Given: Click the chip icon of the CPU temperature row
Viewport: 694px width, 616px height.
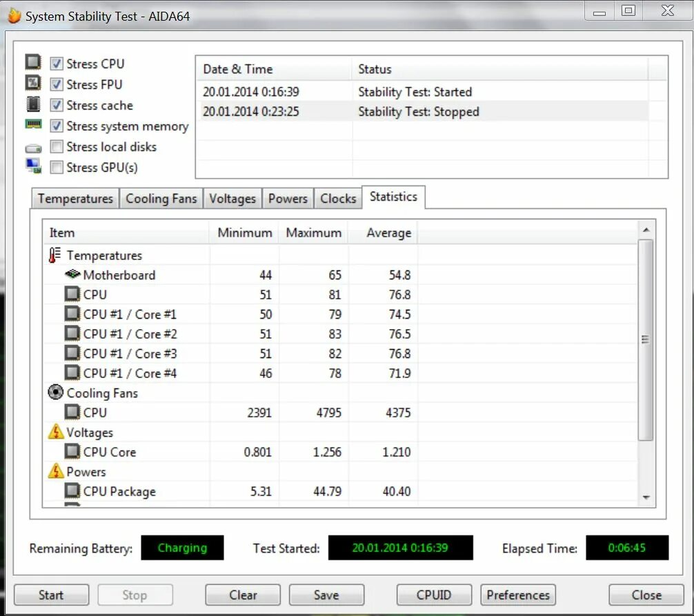Looking at the screenshot, I should point(72,294).
